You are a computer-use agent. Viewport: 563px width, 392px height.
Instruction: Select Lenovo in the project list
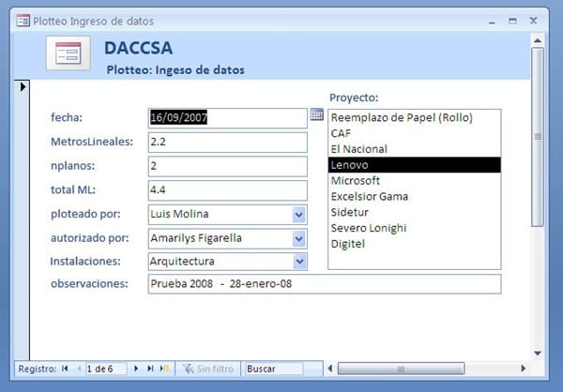(x=415, y=165)
